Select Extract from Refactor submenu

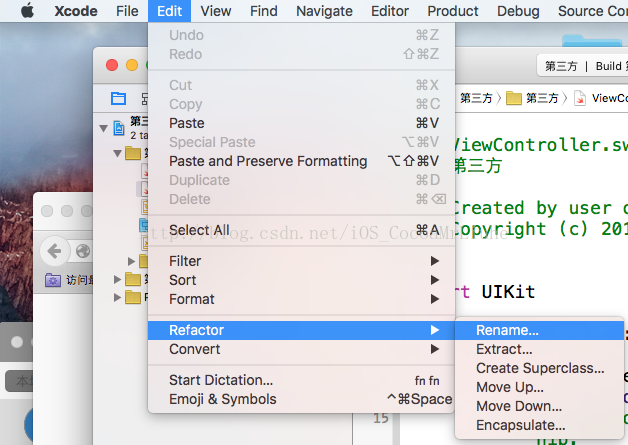[x=504, y=349]
